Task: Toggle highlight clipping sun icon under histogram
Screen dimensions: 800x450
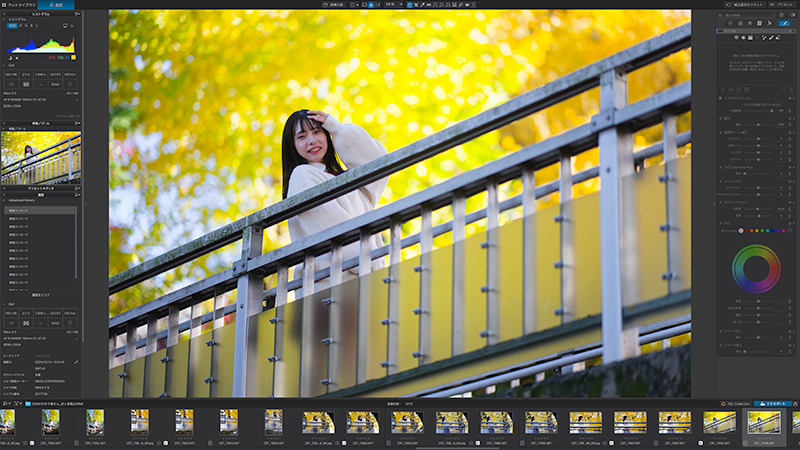Action: (17, 58)
